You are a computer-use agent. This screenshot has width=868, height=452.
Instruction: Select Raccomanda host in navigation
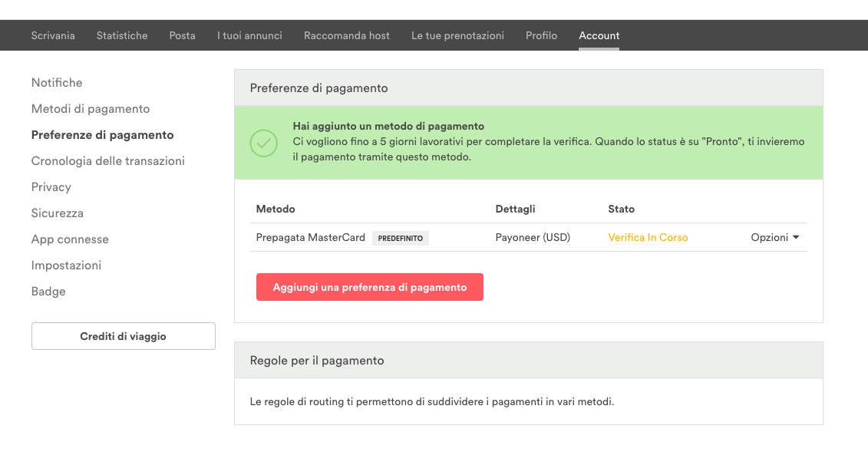coord(346,35)
